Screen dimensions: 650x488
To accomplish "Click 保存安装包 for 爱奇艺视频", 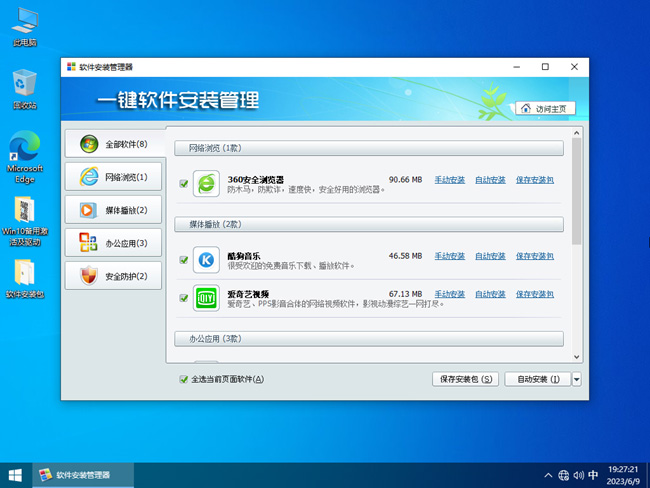I will 535,294.
